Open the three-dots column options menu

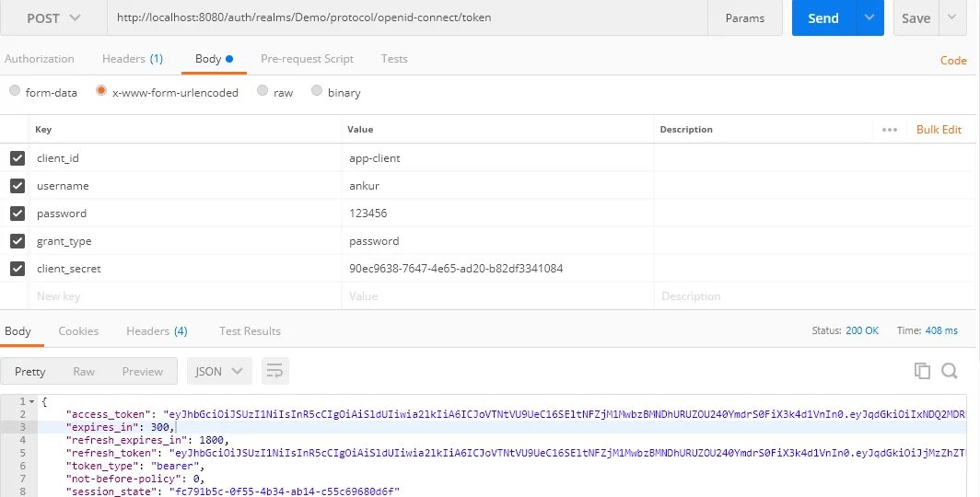pos(890,130)
